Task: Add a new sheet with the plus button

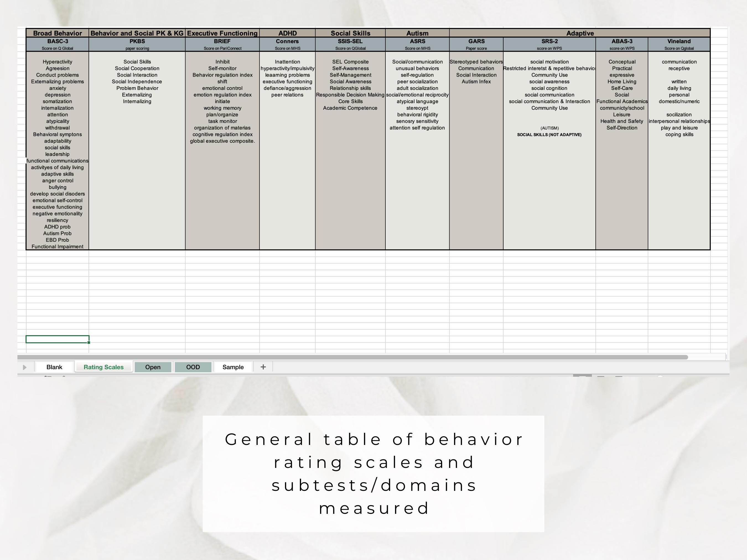Action: [x=263, y=367]
